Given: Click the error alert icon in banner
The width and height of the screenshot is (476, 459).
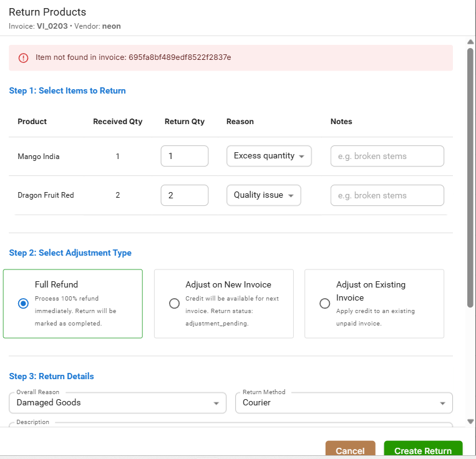Looking at the screenshot, I should click(23, 57).
